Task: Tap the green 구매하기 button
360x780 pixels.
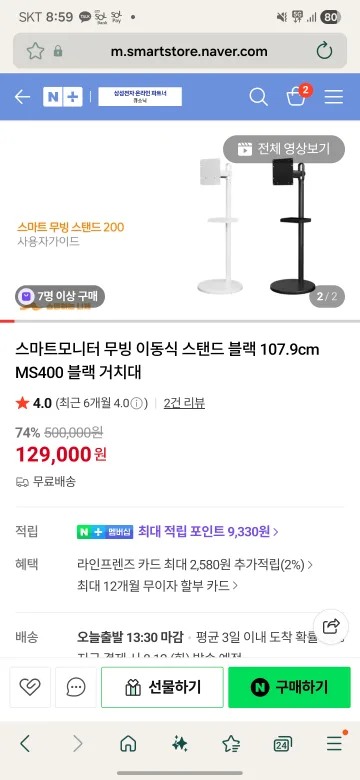Action: click(x=289, y=687)
